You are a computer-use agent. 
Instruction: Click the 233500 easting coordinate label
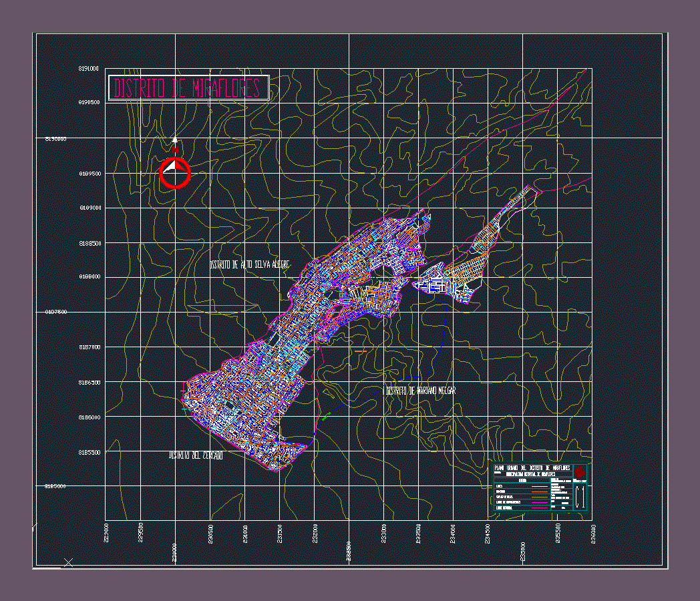(419, 534)
